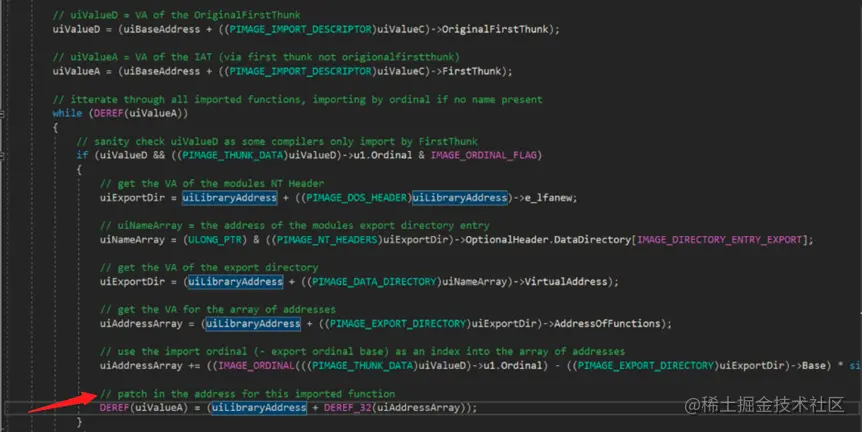The width and height of the screenshot is (862, 432).
Task: Click the ->VirtualAddress member
Action: point(560,282)
